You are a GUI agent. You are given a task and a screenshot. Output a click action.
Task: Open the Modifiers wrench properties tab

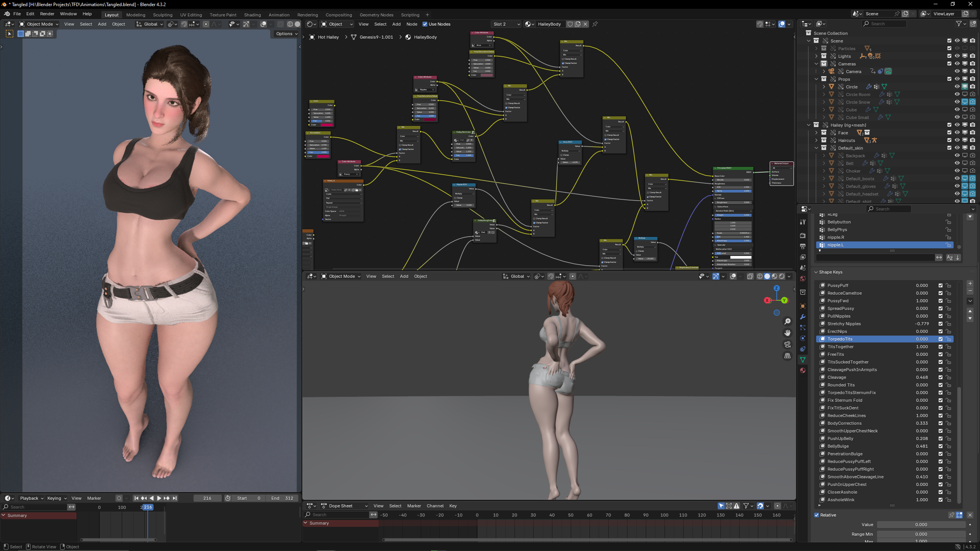click(x=803, y=317)
